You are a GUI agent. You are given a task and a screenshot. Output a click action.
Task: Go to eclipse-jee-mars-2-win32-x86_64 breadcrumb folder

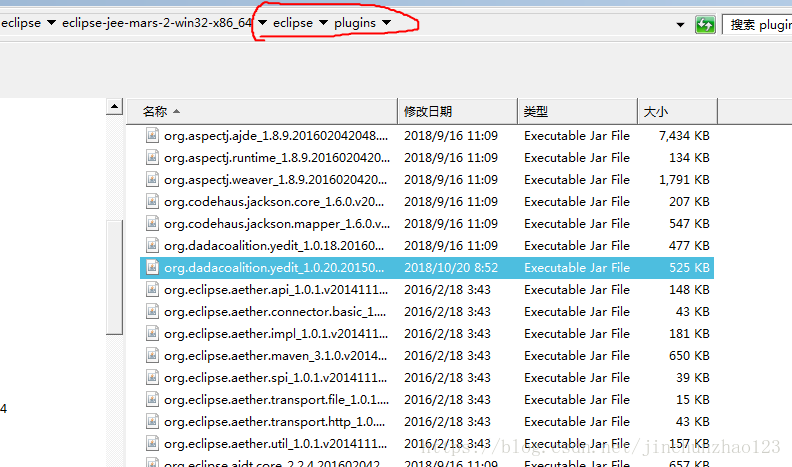pyautogui.click(x=157, y=23)
